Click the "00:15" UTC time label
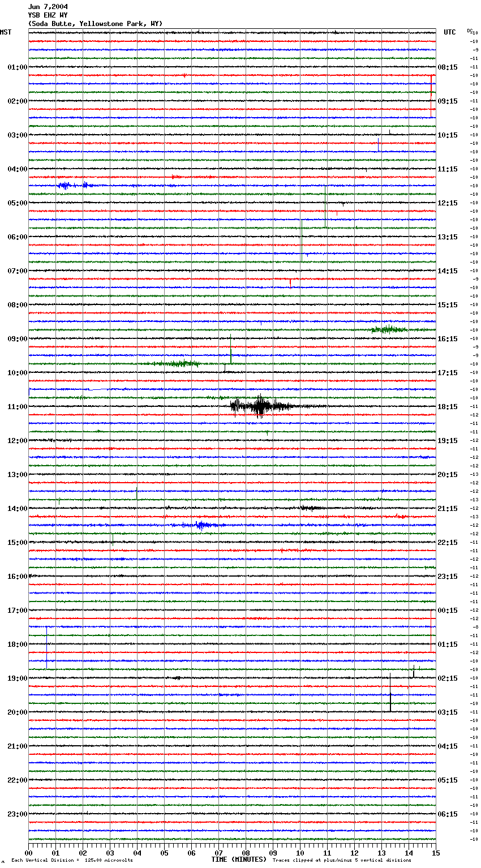 click(448, 611)
